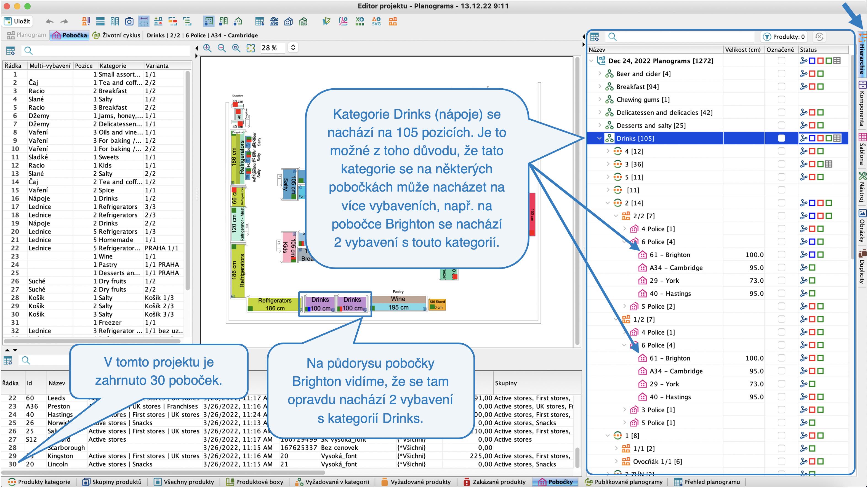Click the horizontal shelves icon in toolbar

(100, 22)
